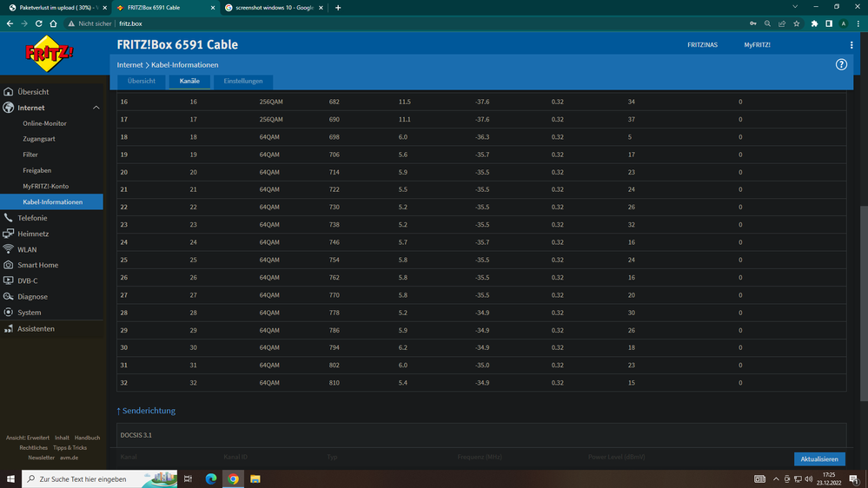The image size is (868, 488).
Task: Select Kabel-Informationen in sidebar
Action: 51,202
